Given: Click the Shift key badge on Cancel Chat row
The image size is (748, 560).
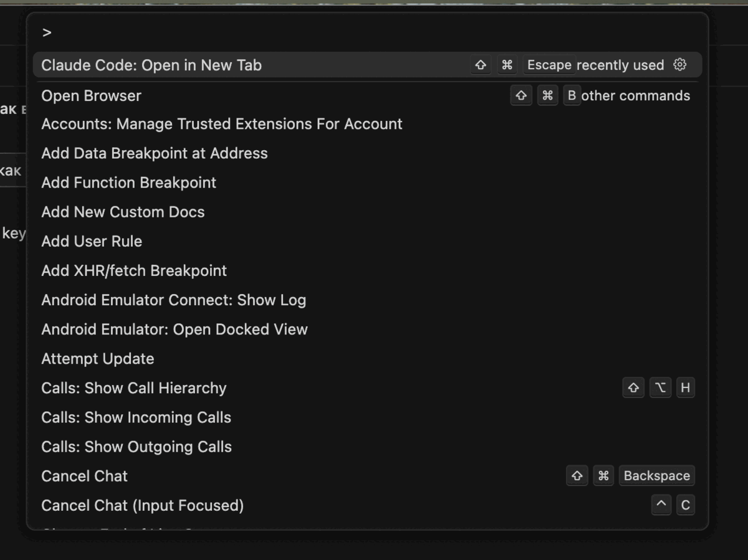Looking at the screenshot, I should [x=577, y=475].
